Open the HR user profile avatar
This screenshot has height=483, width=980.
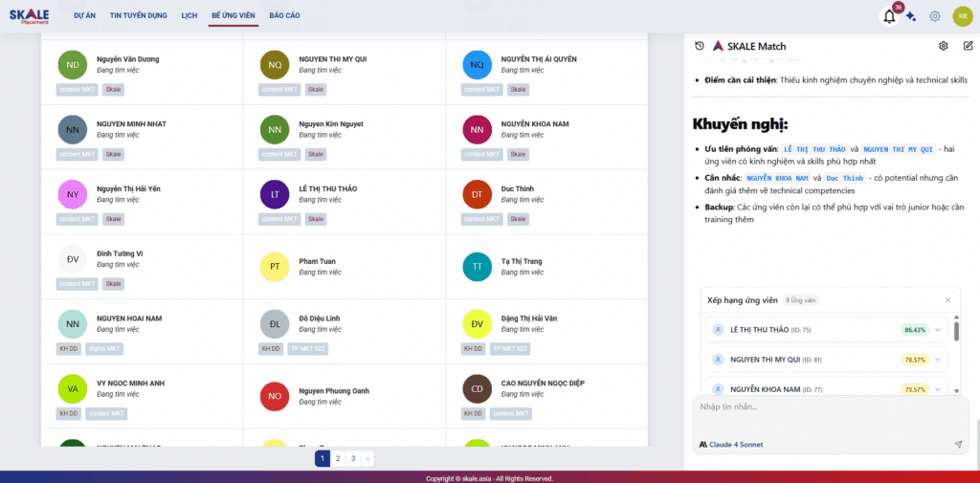click(x=962, y=16)
